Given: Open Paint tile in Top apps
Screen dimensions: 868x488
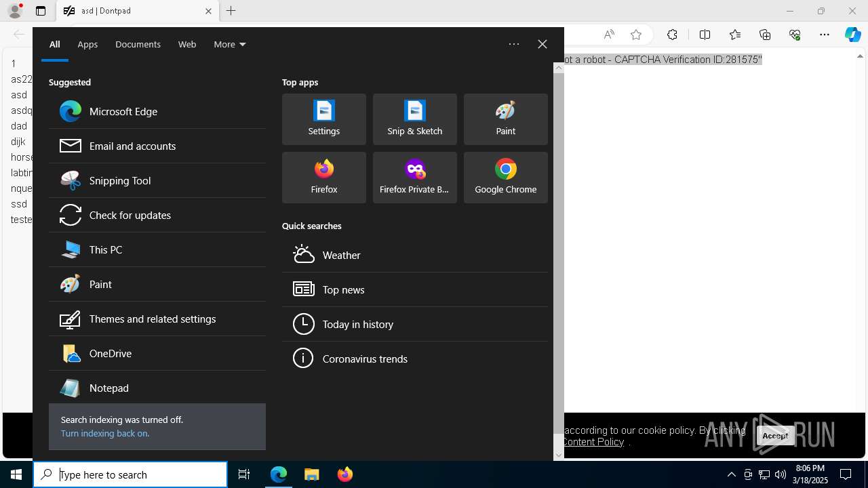Looking at the screenshot, I should point(506,119).
